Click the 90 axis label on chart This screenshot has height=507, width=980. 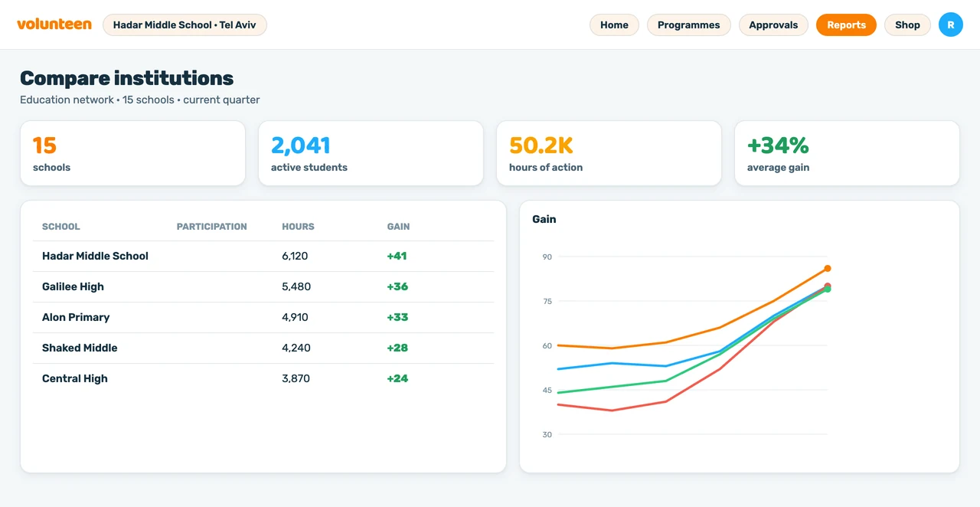(547, 257)
